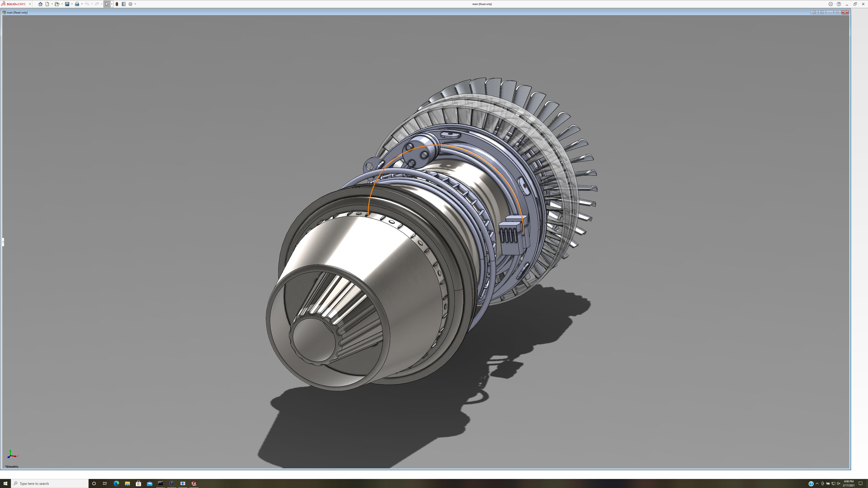
Task: Open a file using the Open icon
Action: 57,4
